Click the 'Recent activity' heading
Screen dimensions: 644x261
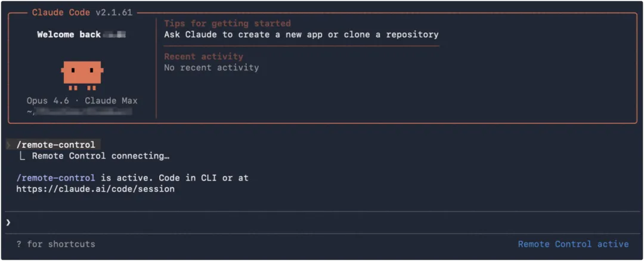(x=203, y=57)
